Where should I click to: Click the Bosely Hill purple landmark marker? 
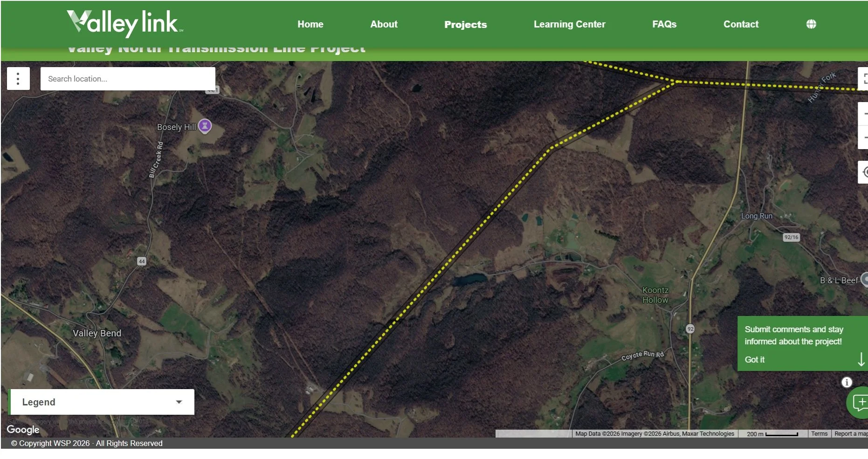[205, 126]
